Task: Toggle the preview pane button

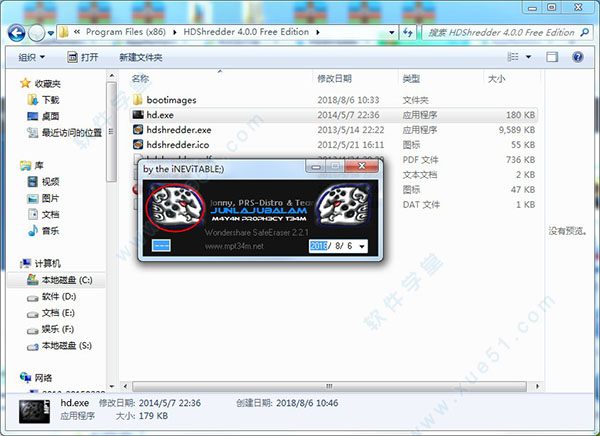Action: tap(552, 57)
